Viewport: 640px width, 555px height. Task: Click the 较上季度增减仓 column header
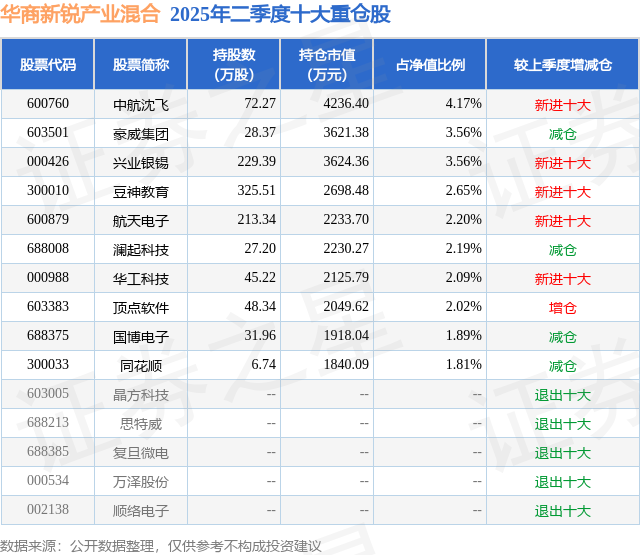point(563,64)
